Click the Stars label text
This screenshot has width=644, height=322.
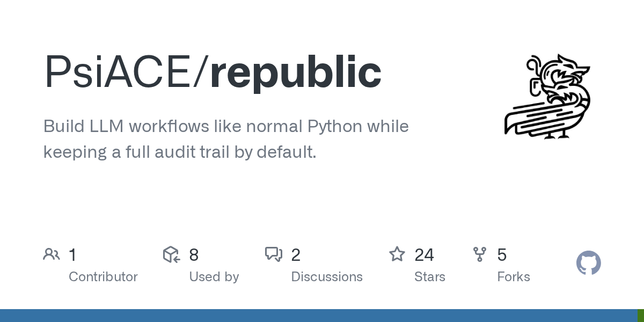[x=429, y=277]
